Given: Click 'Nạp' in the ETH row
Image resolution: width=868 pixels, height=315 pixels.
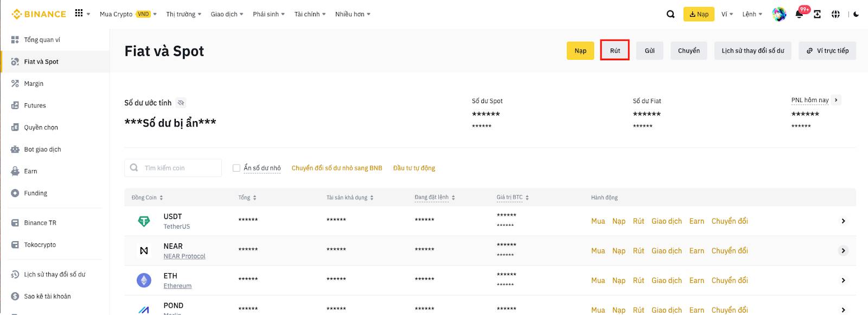Looking at the screenshot, I should [x=619, y=280].
